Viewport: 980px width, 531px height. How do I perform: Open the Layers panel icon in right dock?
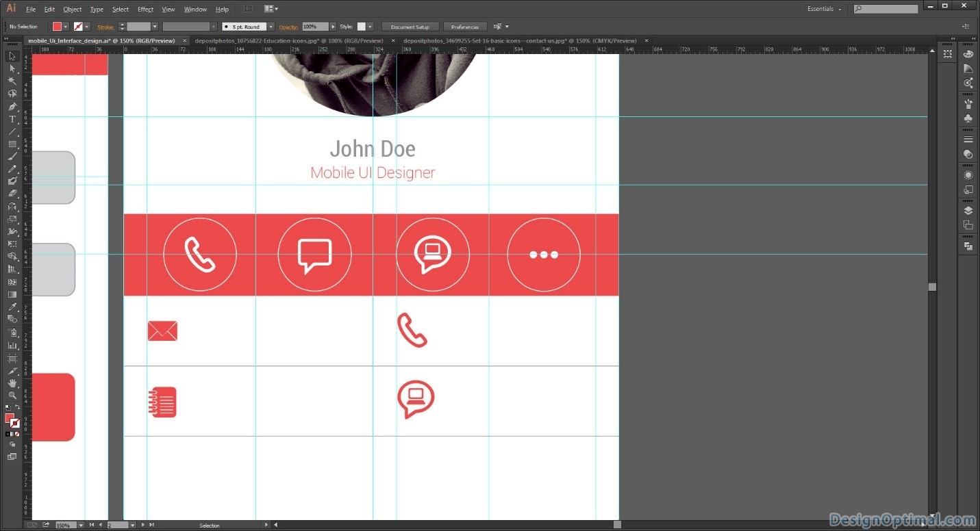(x=968, y=211)
